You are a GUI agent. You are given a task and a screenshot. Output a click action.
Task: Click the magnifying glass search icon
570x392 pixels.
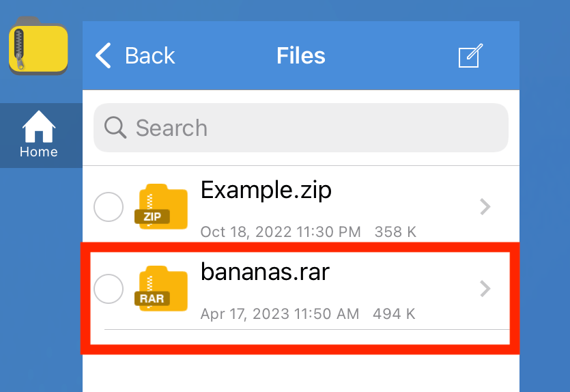[x=115, y=127]
